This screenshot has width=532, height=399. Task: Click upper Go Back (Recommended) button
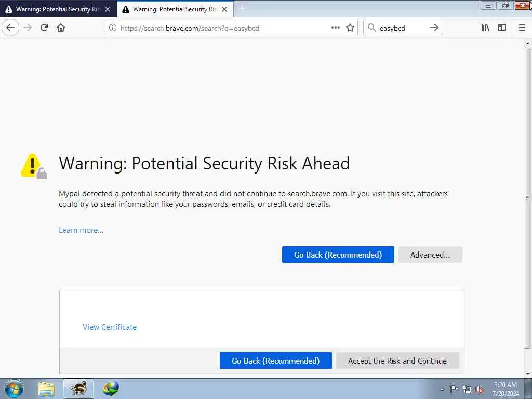tap(338, 255)
